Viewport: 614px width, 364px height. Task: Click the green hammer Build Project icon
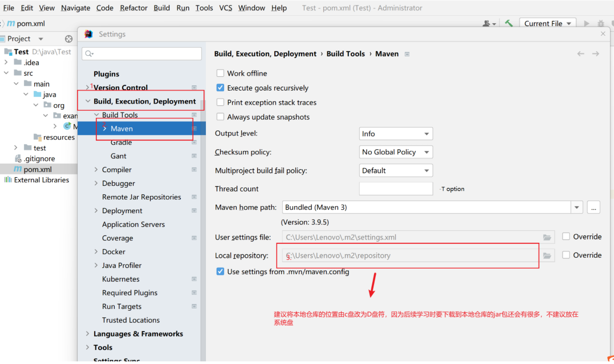pyautogui.click(x=508, y=24)
